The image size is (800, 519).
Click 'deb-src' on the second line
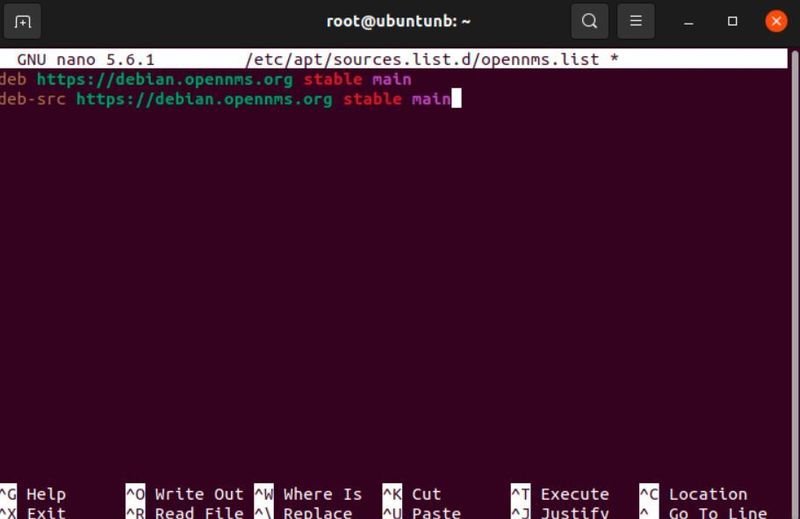[33, 99]
